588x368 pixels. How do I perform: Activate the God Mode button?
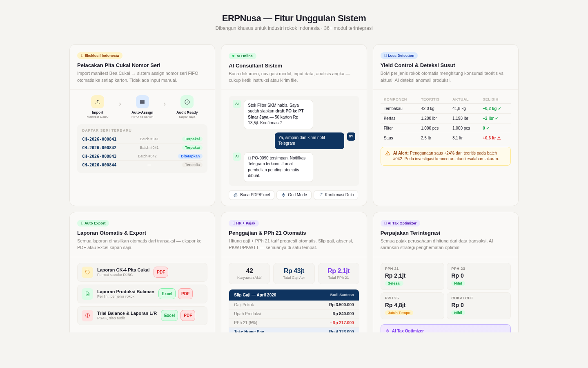click(294, 195)
